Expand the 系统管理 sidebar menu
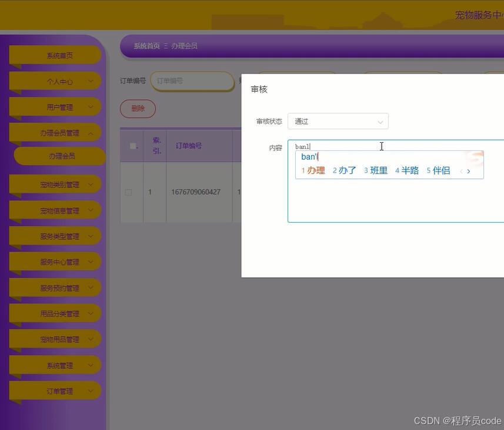This screenshot has height=430, width=504. point(55,364)
